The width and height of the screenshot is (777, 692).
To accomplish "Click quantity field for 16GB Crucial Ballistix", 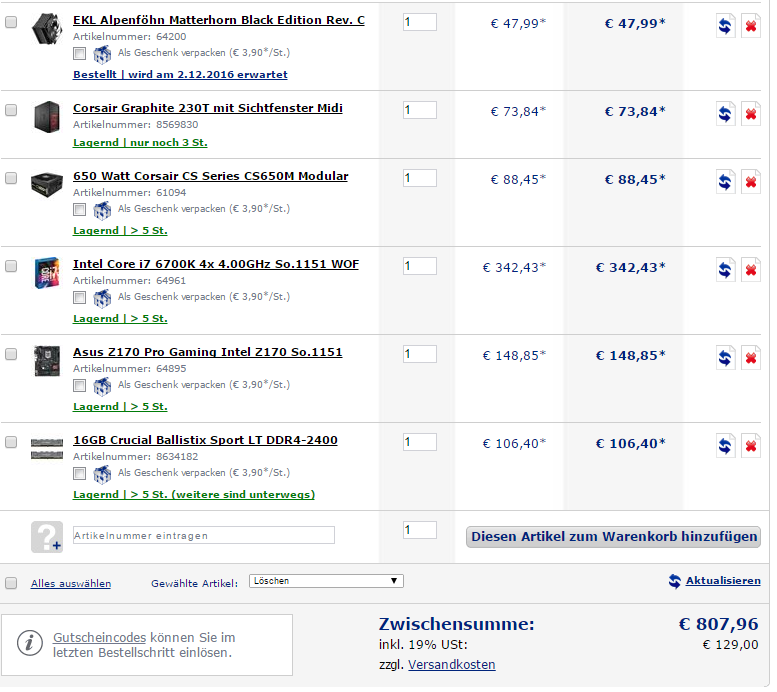I will 420,442.
